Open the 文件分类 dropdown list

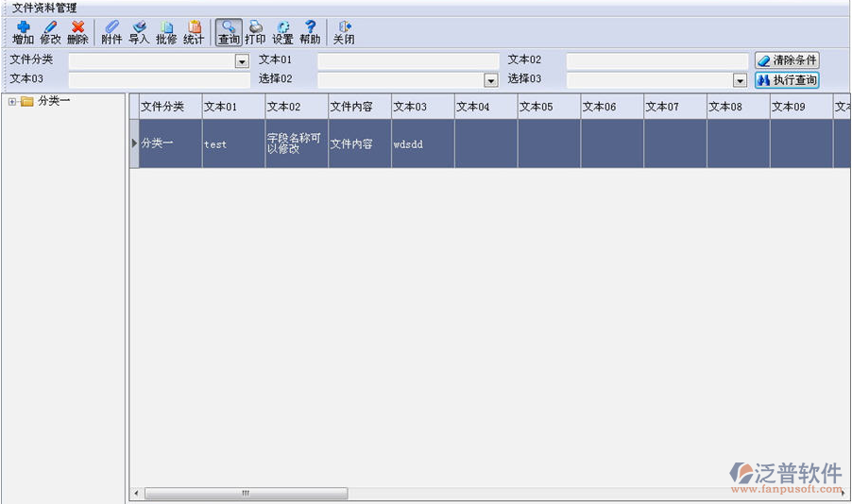pos(242,61)
